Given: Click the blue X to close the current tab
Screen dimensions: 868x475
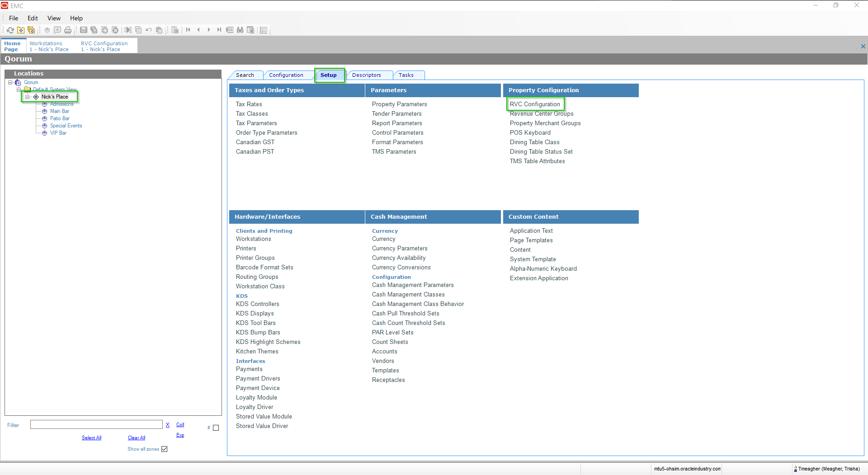Looking at the screenshot, I should pos(863,47).
